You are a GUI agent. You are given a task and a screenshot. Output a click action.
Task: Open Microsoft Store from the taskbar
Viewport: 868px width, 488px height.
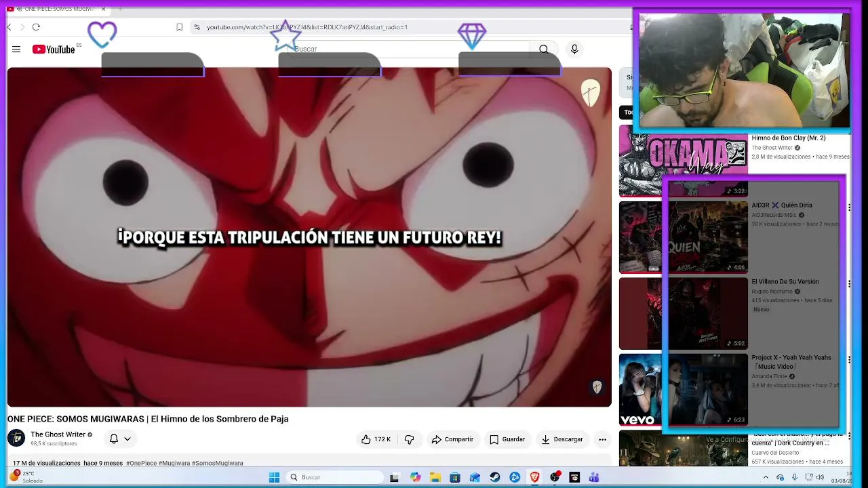455,477
